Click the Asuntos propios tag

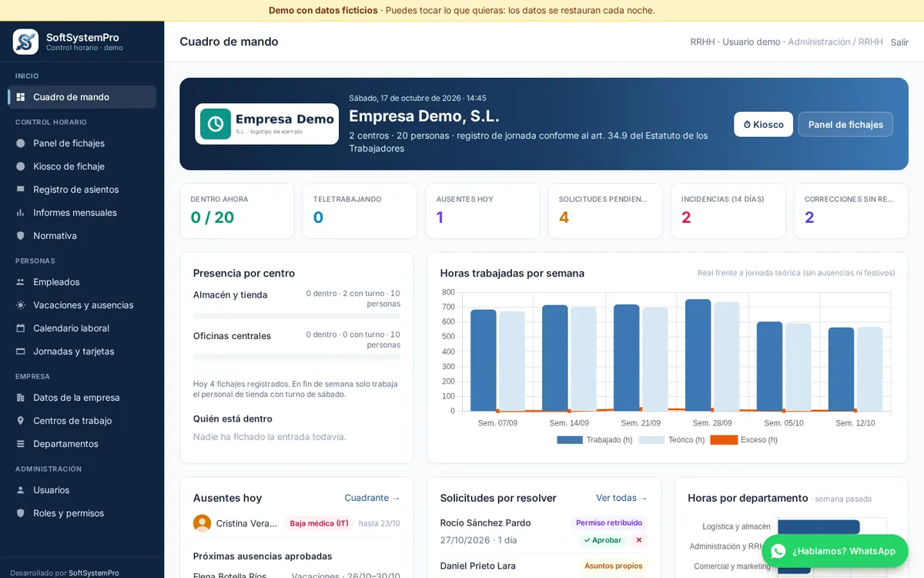[614, 566]
